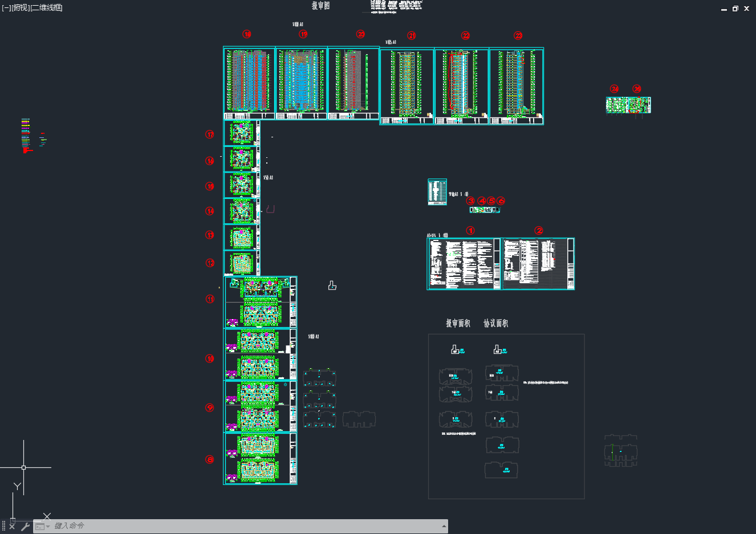Select the floor plan sheet numbered 12
Screen dimensions: 756x534
point(242,263)
